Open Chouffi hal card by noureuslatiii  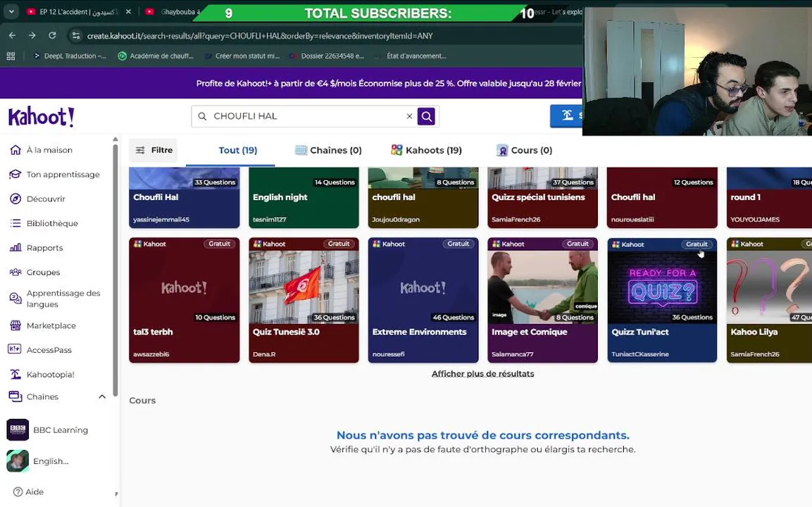coord(662,197)
